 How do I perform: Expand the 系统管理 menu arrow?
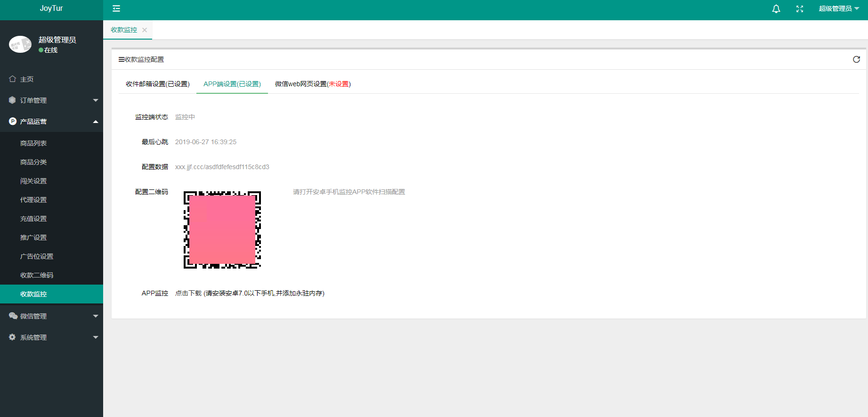coord(96,337)
